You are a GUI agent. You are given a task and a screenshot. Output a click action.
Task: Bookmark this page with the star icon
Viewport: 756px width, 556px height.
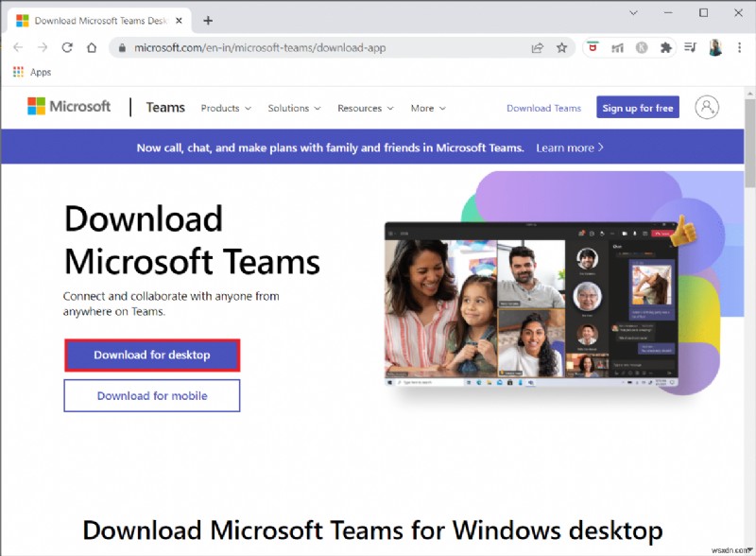tap(561, 48)
